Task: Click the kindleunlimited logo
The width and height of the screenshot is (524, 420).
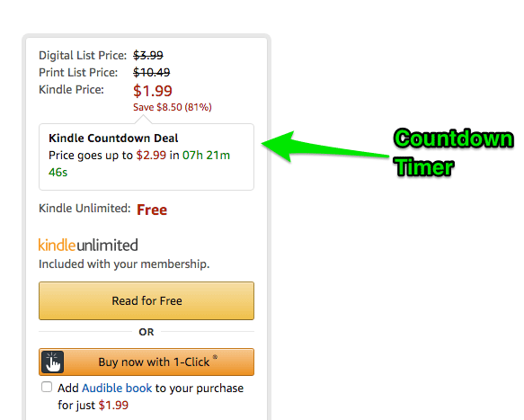Action: 88,246
